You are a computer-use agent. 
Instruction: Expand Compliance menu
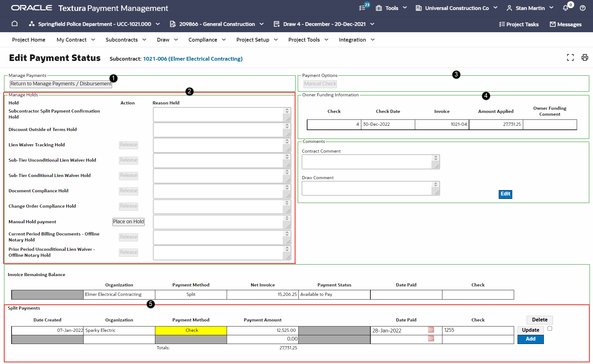pos(207,40)
